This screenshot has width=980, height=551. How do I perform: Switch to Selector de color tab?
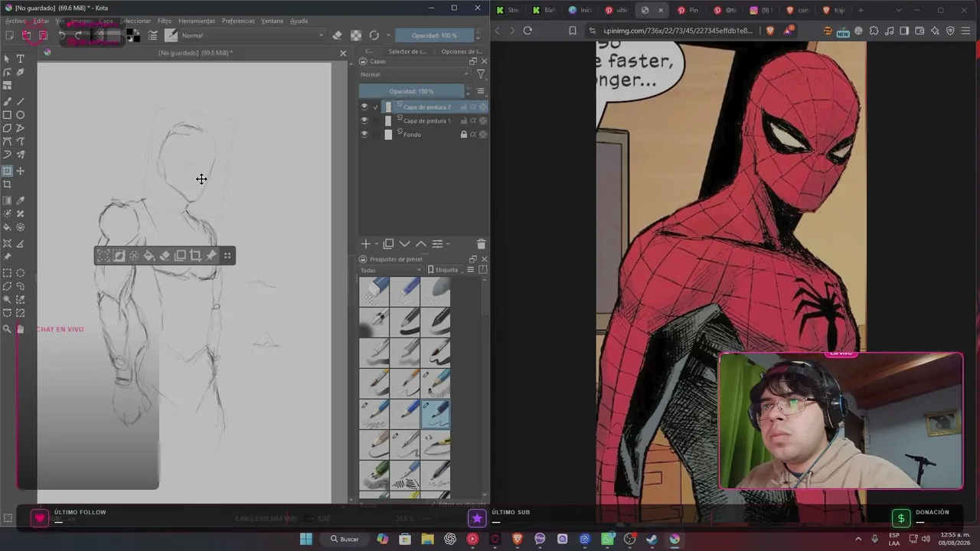(x=407, y=51)
